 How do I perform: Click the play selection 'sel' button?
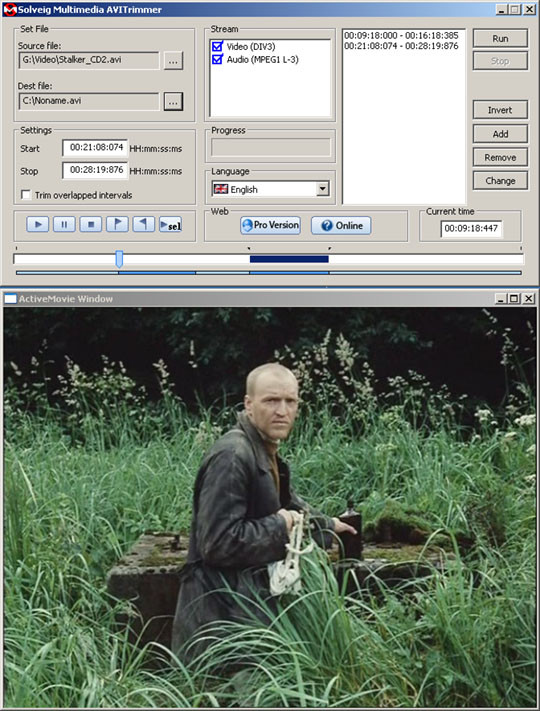click(170, 224)
